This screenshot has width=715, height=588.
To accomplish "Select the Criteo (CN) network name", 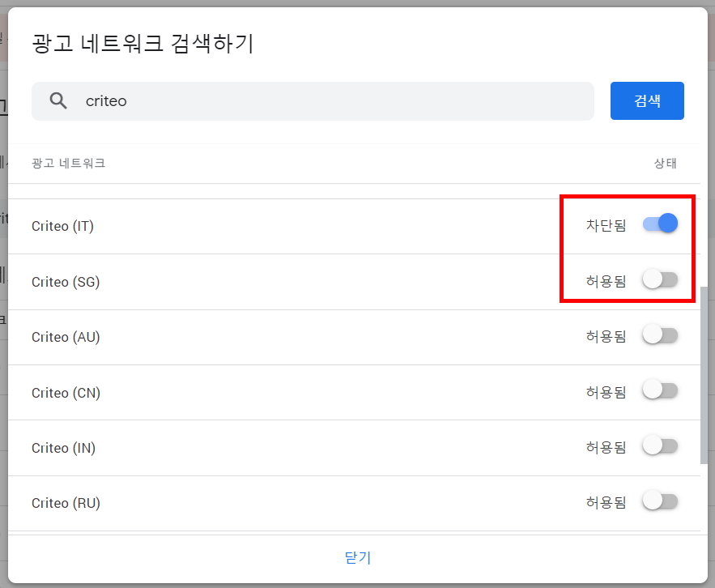I will (66, 392).
